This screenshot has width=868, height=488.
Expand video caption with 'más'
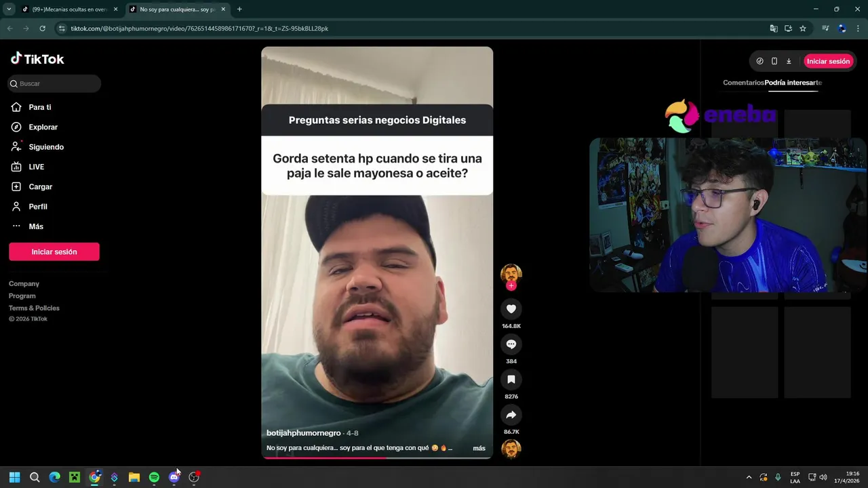[x=479, y=448]
